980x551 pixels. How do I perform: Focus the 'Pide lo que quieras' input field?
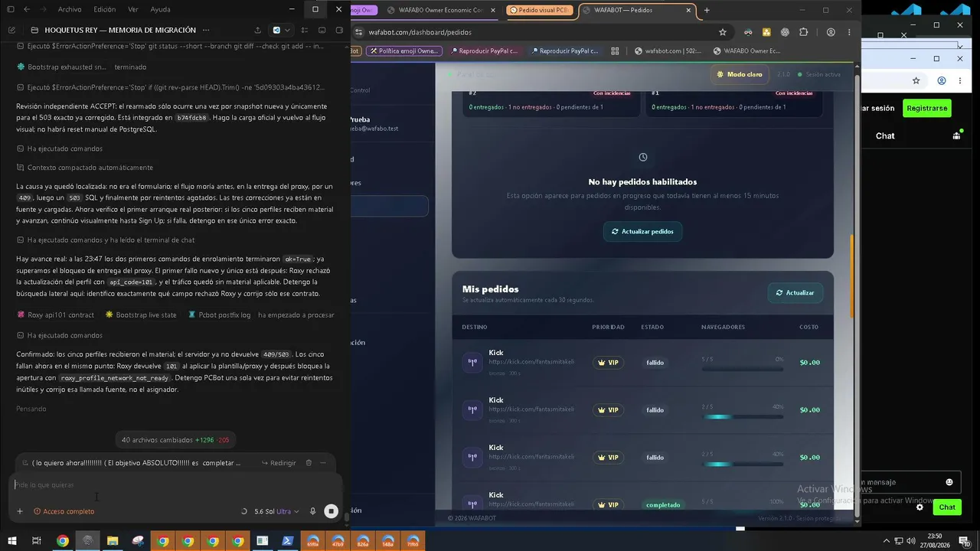pyautogui.click(x=176, y=485)
